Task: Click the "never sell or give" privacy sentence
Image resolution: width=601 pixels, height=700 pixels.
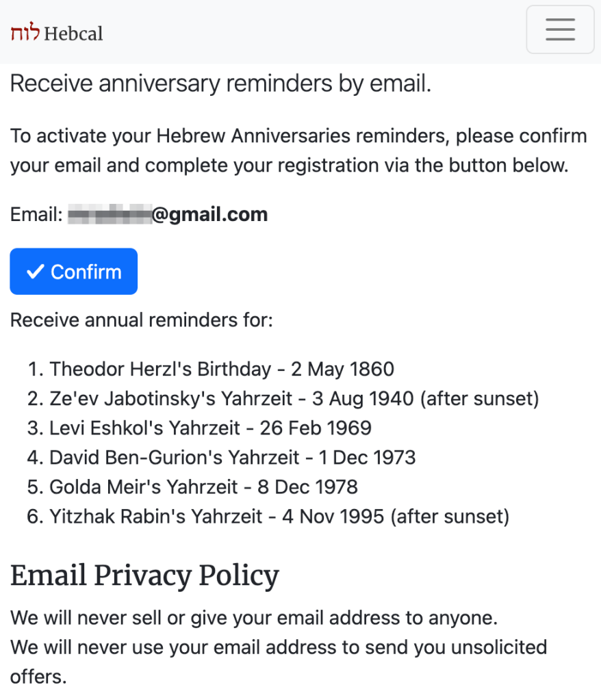Action: [253, 618]
